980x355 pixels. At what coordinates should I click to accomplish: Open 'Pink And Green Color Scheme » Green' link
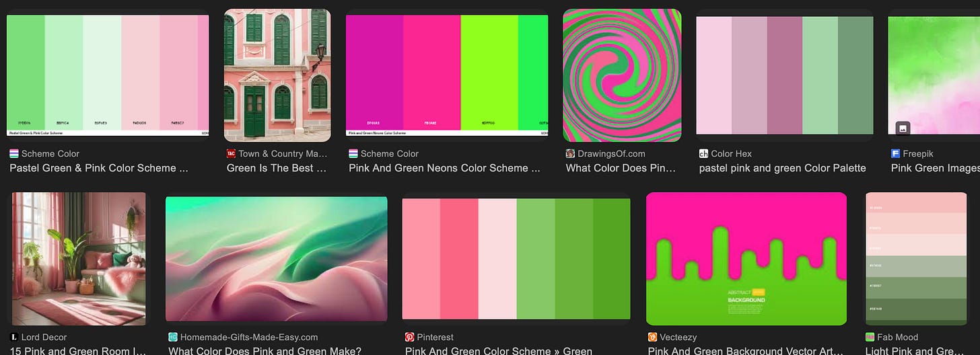coord(499,351)
